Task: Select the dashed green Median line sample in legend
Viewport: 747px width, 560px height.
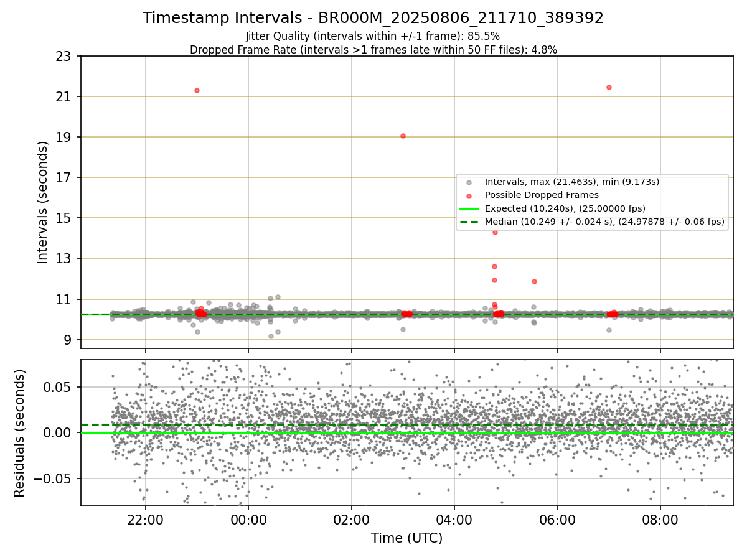Action: pyautogui.click(x=469, y=222)
